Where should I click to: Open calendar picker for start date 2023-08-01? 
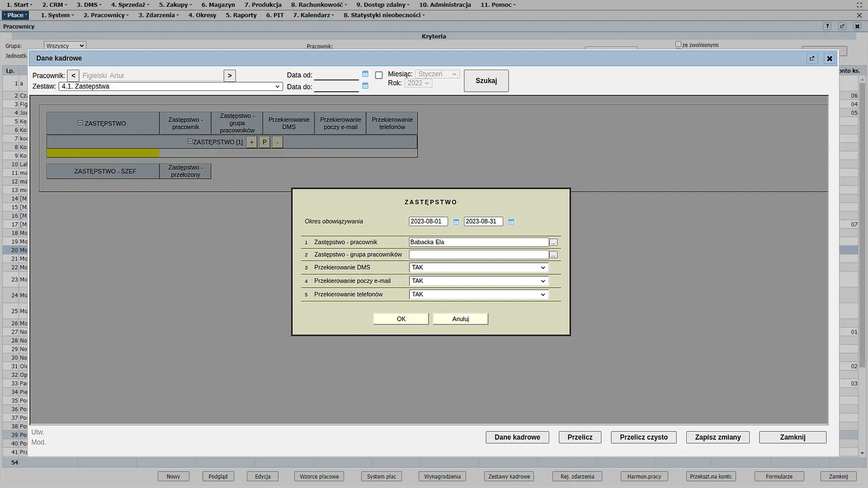coord(456,222)
